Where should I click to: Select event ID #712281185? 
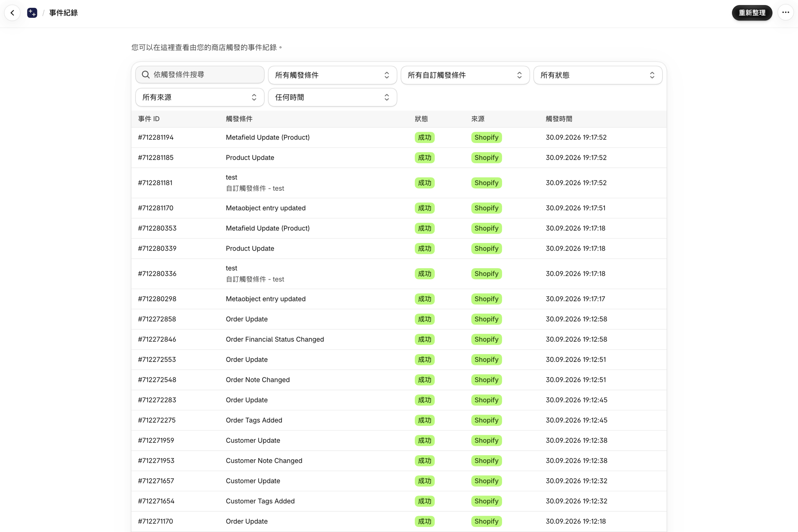[x=156, y=158]
